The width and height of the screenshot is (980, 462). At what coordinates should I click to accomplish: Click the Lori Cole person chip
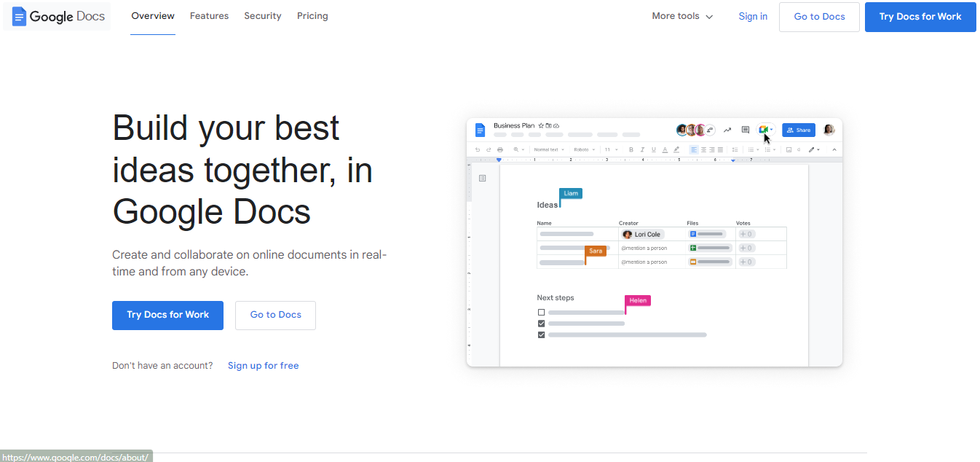point(642,234)
